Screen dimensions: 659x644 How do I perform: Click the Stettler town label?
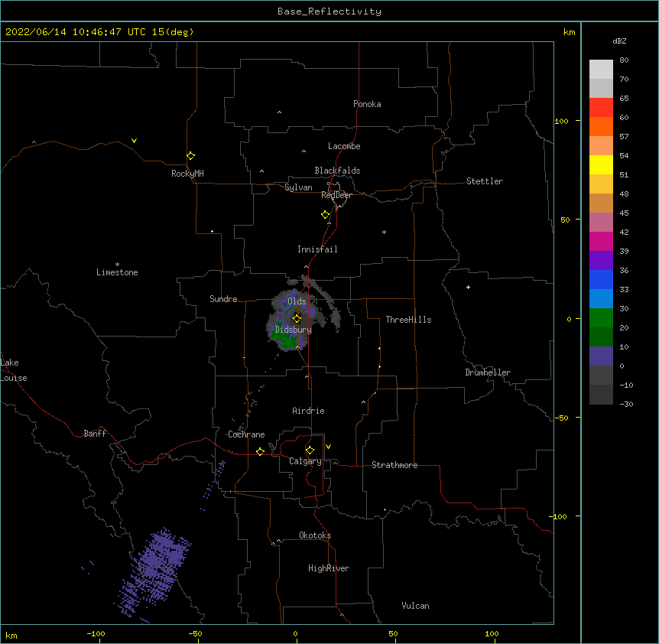point(485,181)
